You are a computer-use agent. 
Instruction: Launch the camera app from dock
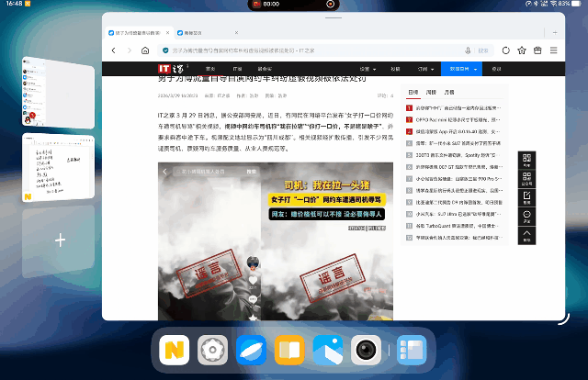[x=367, y=350]
